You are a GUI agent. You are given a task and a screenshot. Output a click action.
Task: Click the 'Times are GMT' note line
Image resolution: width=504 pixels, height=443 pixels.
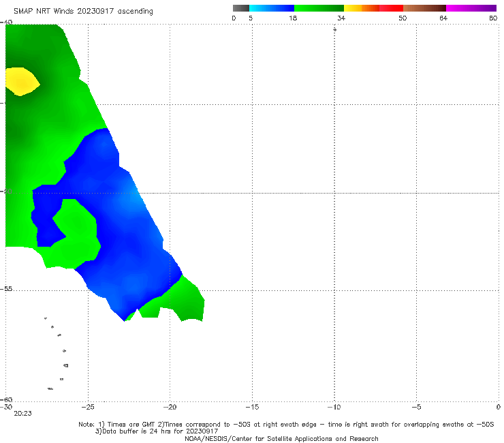click(x=286, y=425)
